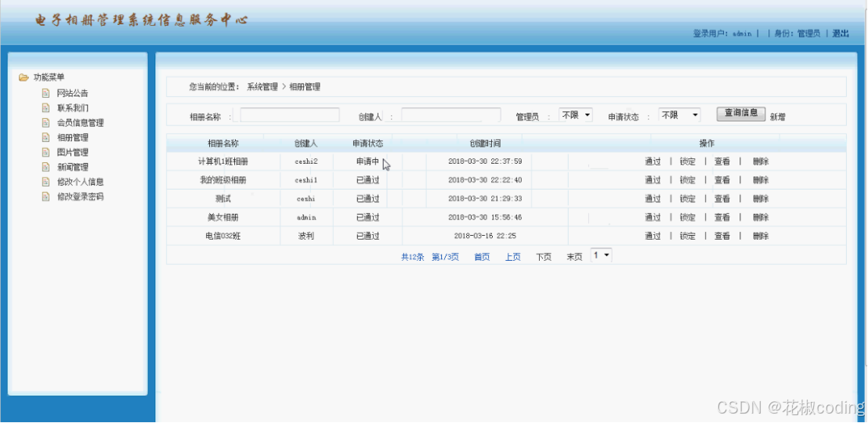The width and height of the screenshot is (868, 423).
Task: Click the album name 计算机1班相册
Action: tap(223, 161)
